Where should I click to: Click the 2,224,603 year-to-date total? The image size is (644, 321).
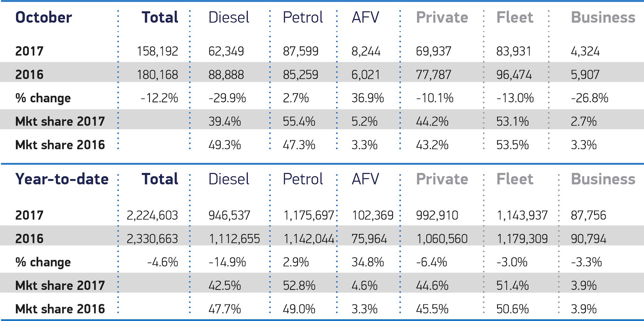(152, 215)
